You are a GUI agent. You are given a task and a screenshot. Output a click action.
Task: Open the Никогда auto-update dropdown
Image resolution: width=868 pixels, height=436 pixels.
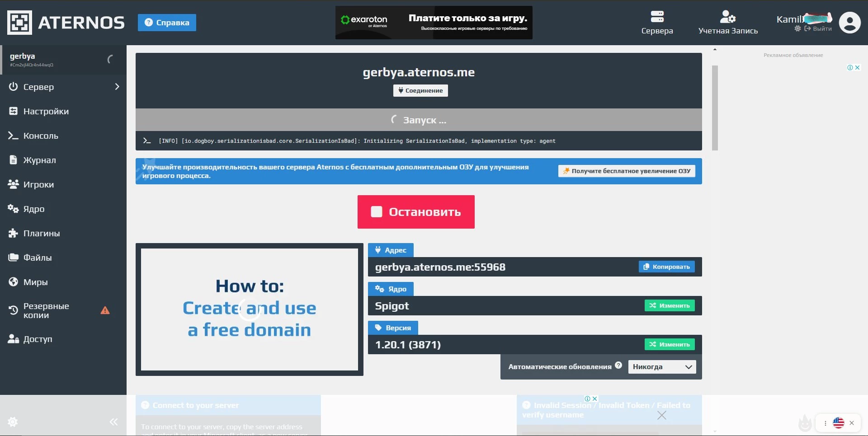tap(662, 367)
